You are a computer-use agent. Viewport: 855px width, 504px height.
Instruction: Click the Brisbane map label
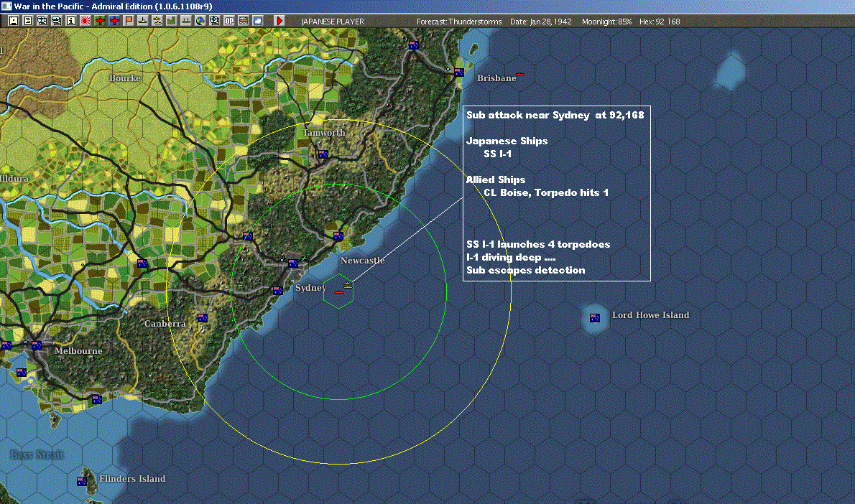pyautogui.click(x=496, y=78)
